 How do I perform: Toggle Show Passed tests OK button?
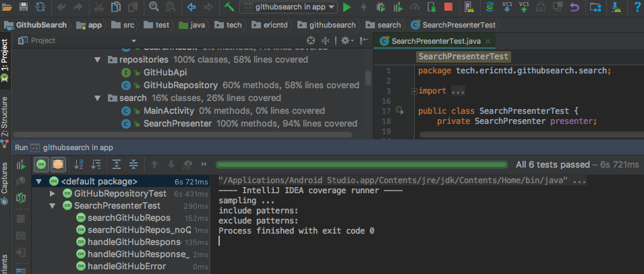coord(41,164)
